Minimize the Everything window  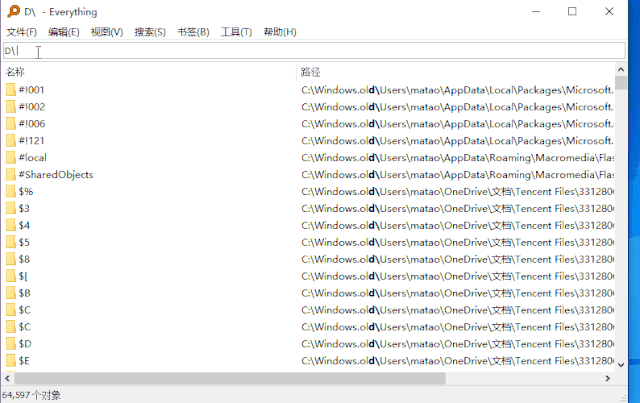(x=536, y=11)
